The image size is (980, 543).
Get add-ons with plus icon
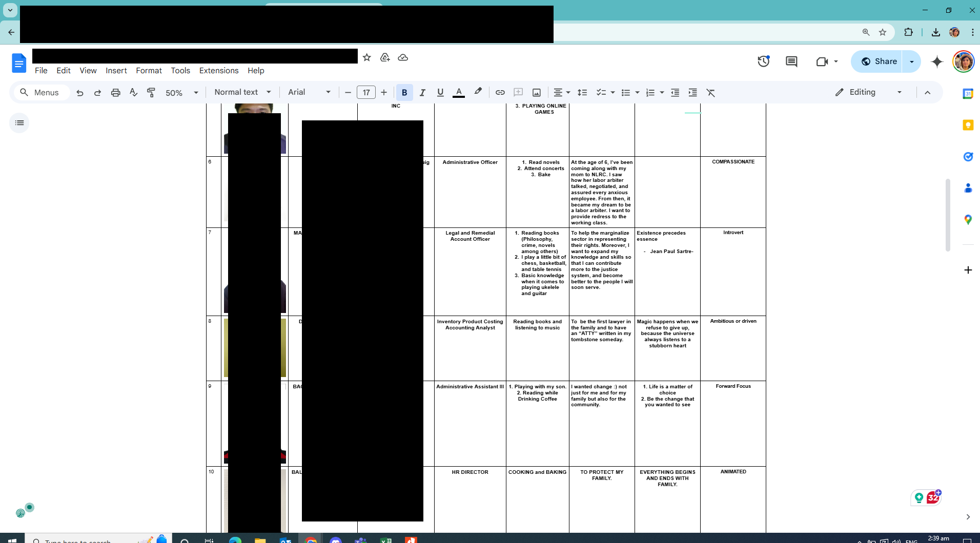click(x=968, y=270)
